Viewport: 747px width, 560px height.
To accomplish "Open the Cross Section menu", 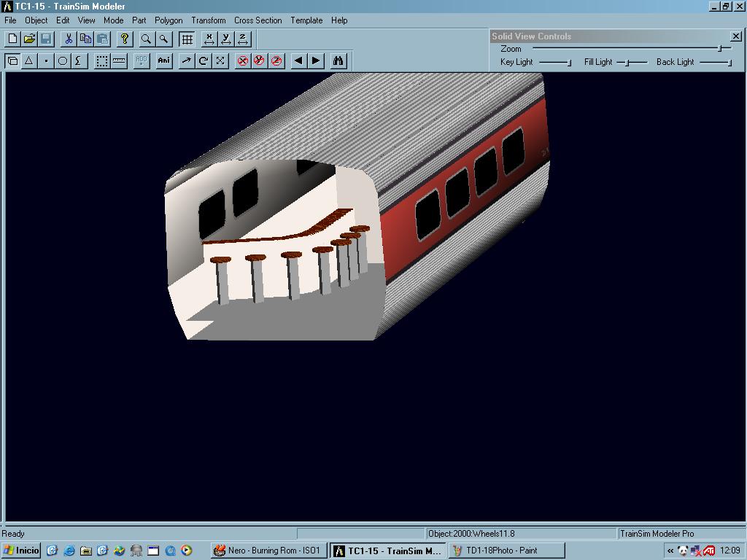I will pyautogui.click(x=258, y=20).
